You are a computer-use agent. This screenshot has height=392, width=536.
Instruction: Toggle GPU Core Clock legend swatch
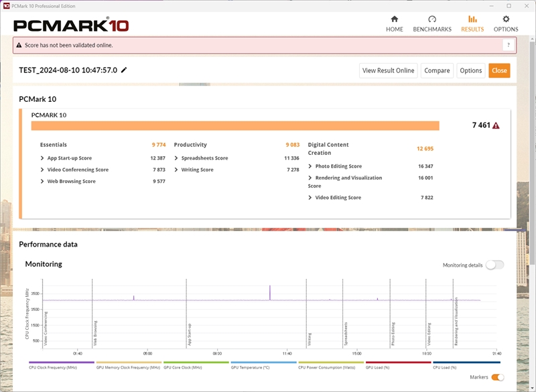coord(196,363)
